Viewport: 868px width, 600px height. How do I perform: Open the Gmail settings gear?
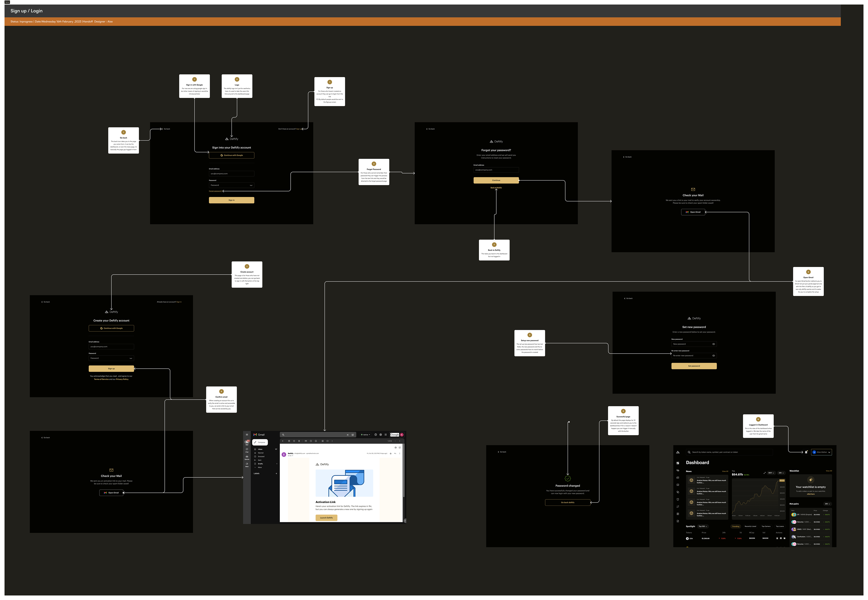point(381,435)
